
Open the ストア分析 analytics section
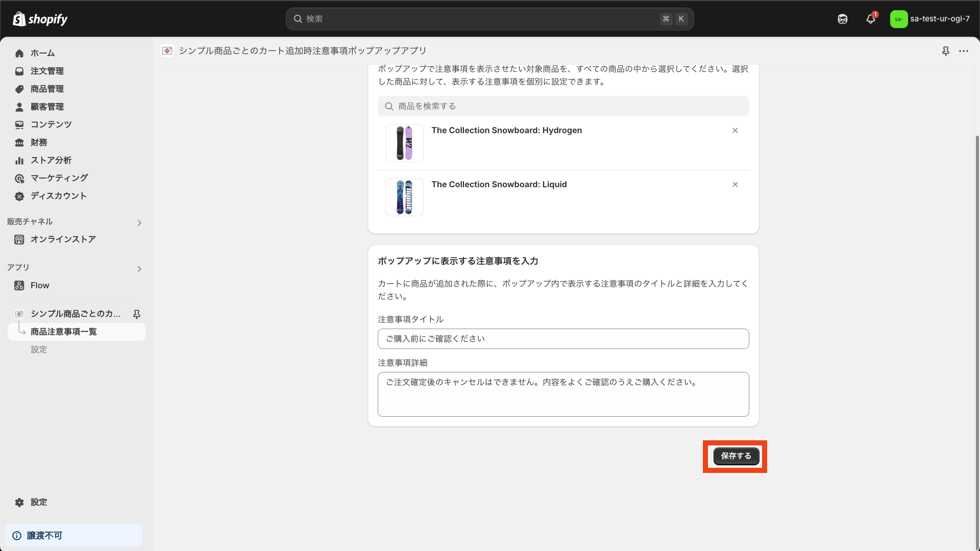[51, 160]
